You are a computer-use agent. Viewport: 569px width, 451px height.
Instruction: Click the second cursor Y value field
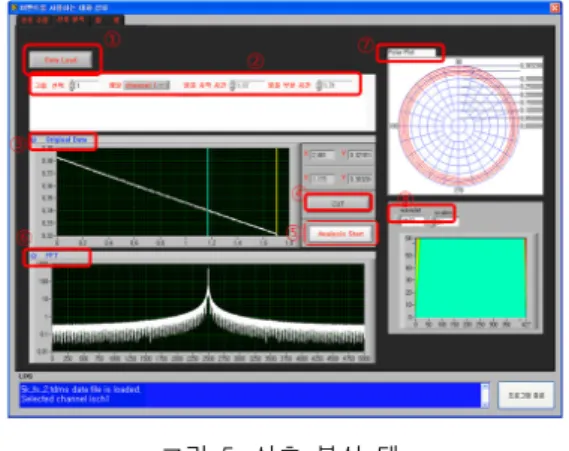360,179
